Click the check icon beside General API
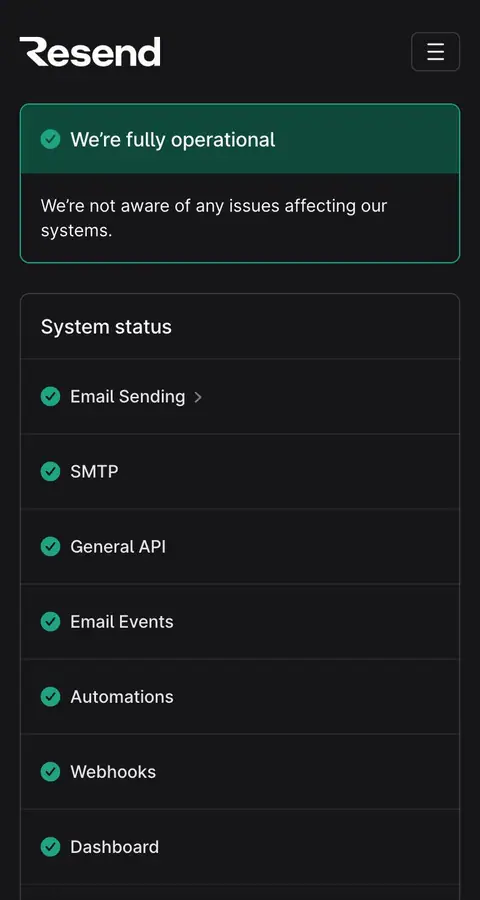 tap(51, 546)
